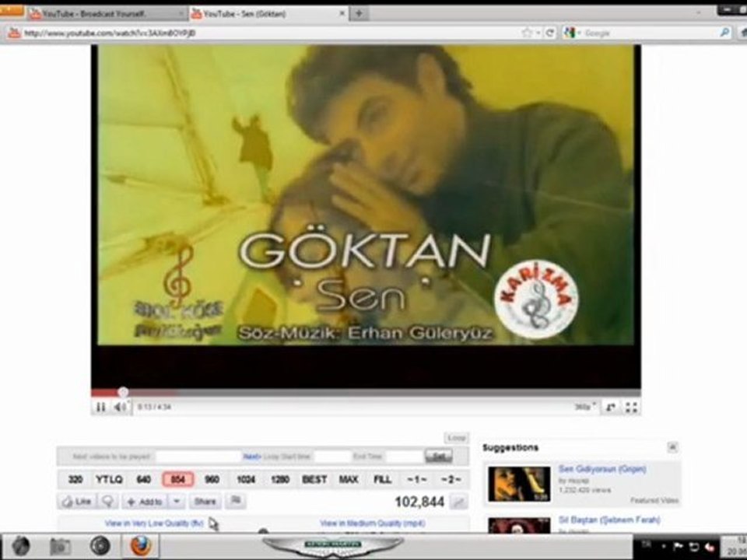Click the Add to button
The height and width of the screenshot is (560, 747).
click(145, 502)
